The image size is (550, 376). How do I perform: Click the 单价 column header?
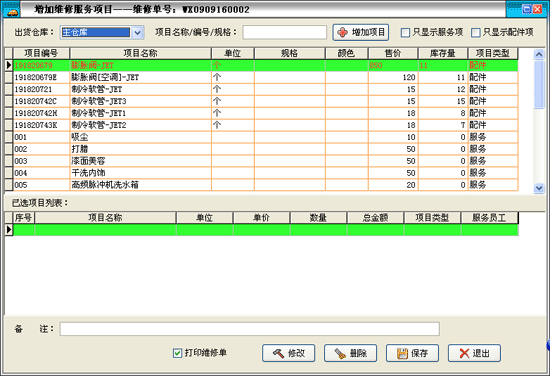[261, 218]
